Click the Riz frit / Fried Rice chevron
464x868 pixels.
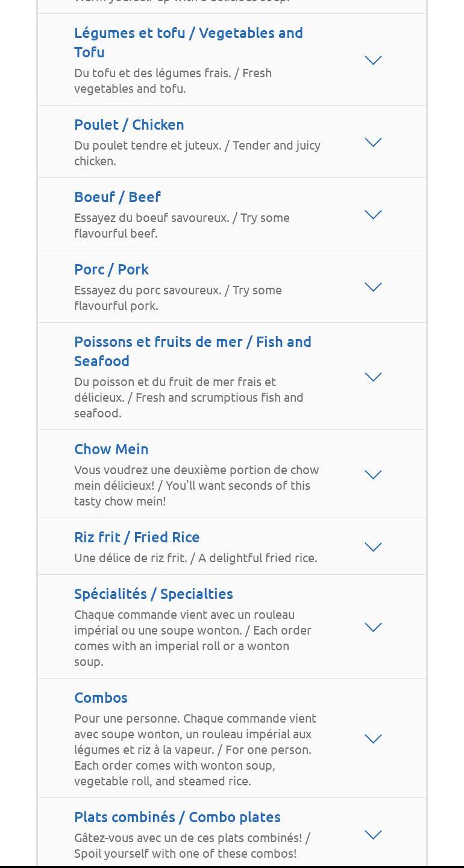pos(374,547)
